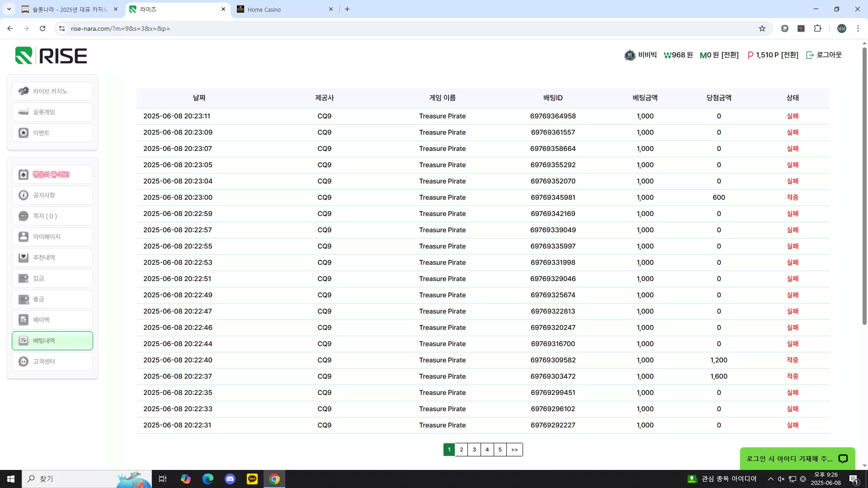Screen dimensions: 868x488
Task: Go to page 5 of results
Action: coord(500,450)
